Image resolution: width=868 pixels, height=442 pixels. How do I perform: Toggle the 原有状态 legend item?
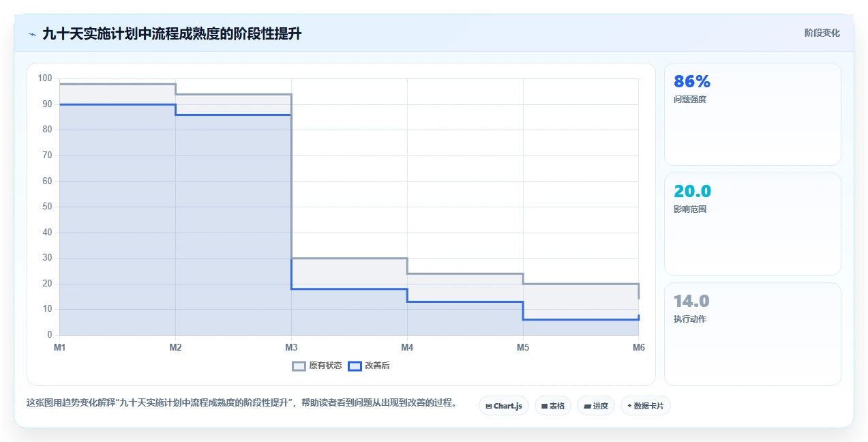(x=317, y=366)
